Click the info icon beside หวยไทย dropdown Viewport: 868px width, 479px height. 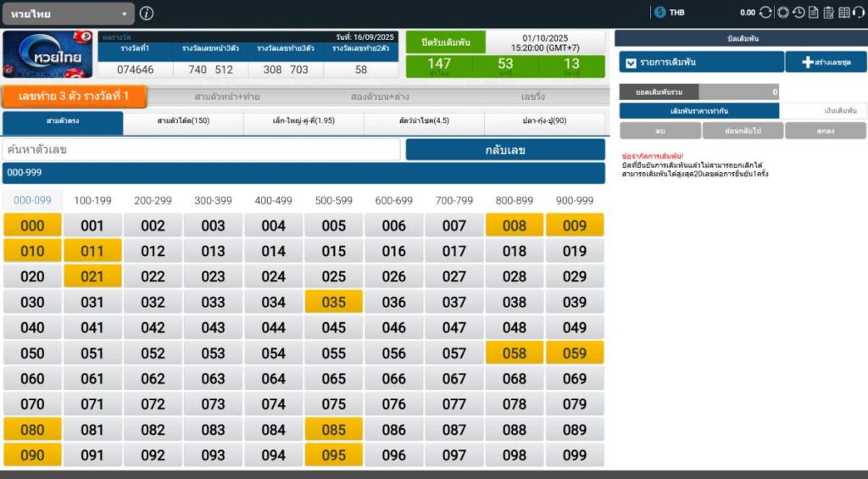[x=147, y=14]
